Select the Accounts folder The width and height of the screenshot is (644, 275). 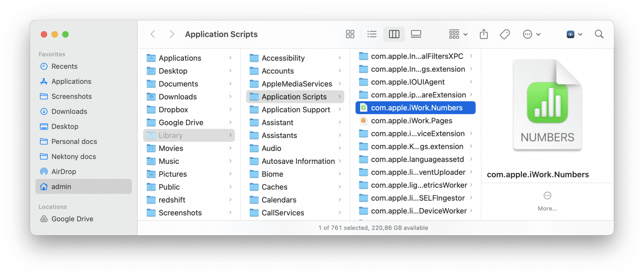tap(295, 71)
